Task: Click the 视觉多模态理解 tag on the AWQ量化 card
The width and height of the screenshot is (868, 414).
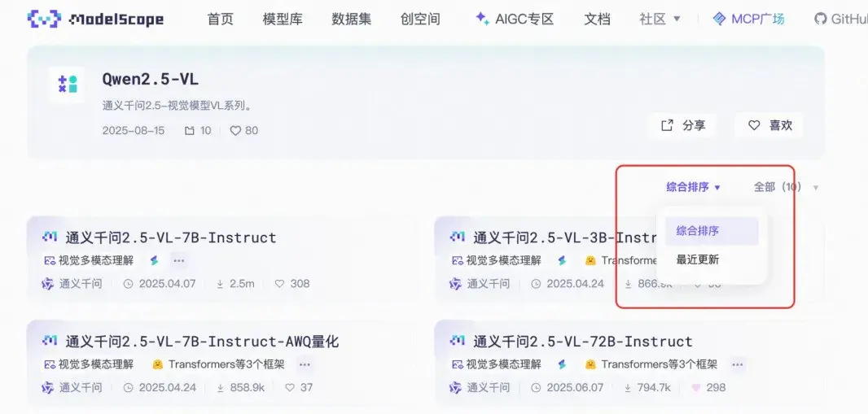Action: (x=89, y=364)
